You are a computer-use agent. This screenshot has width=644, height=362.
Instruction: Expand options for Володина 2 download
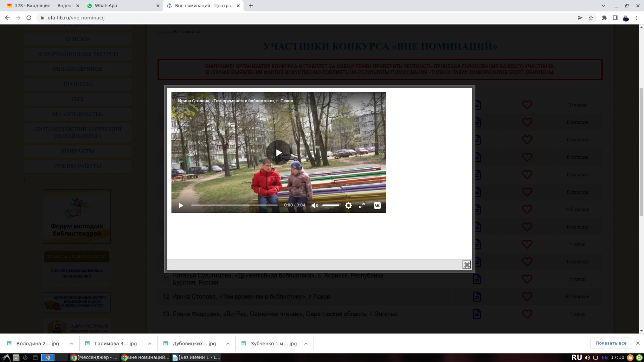click(x=71, y=343)
